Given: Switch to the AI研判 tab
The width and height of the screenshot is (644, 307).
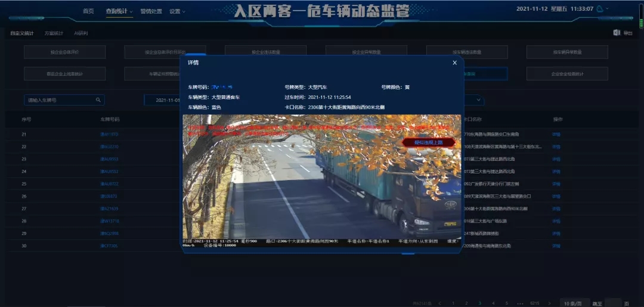Looking at the screenshot, I should 81,33.
